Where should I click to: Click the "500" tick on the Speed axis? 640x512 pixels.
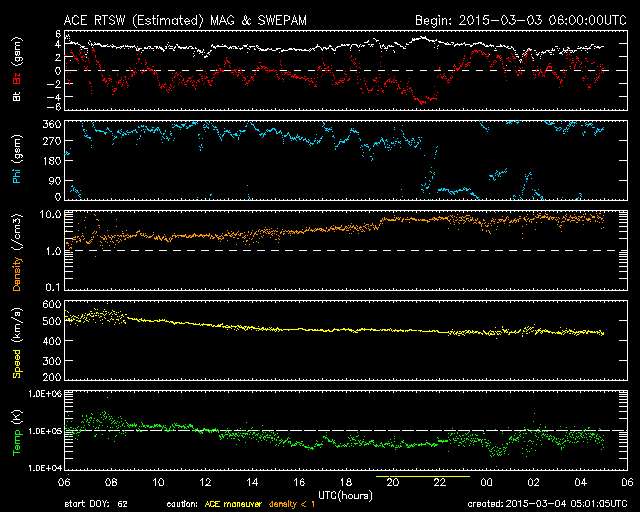[x=52, y=321]
